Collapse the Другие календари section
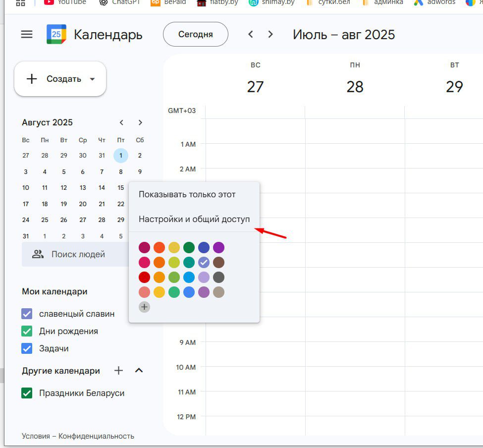The height and width of the screenshot is (448, 483). (x=139, y=370)
